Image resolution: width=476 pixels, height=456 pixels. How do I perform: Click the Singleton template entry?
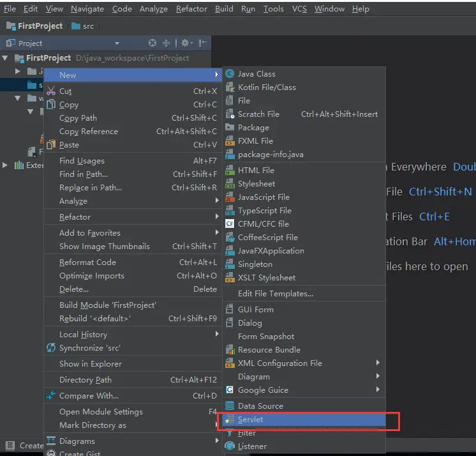304,264
